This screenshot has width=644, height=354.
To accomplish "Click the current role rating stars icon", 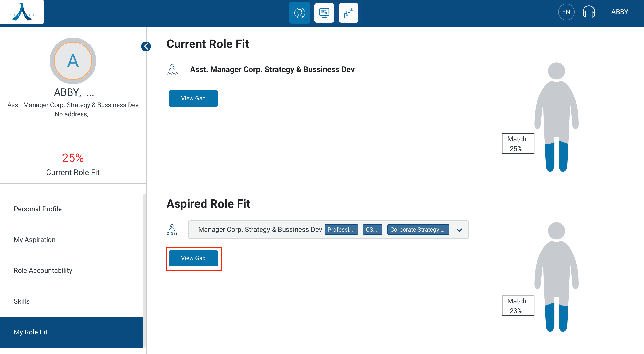I will click(x=172, y=70).
